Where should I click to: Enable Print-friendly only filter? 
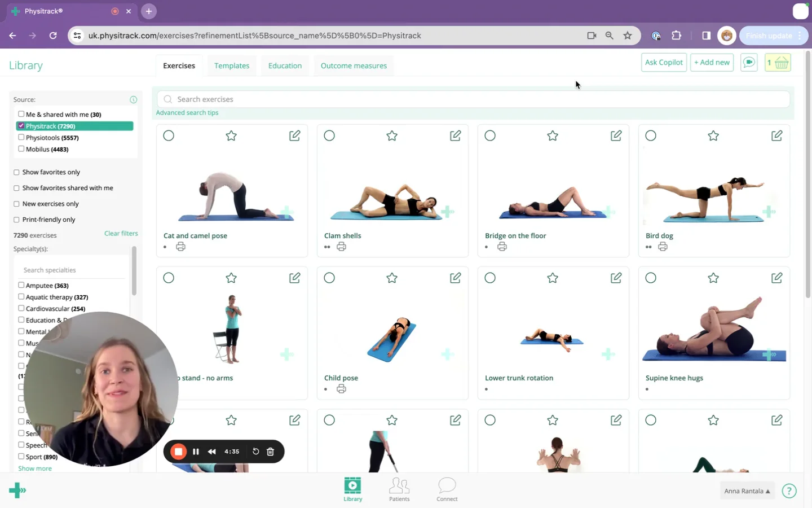16,220
